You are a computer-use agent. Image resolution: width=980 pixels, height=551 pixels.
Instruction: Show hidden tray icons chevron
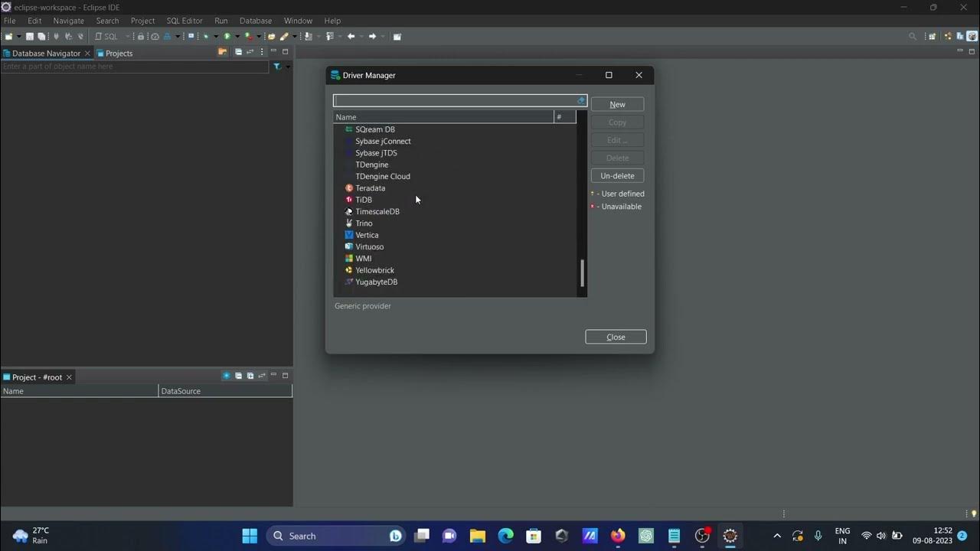coord(777,536)
